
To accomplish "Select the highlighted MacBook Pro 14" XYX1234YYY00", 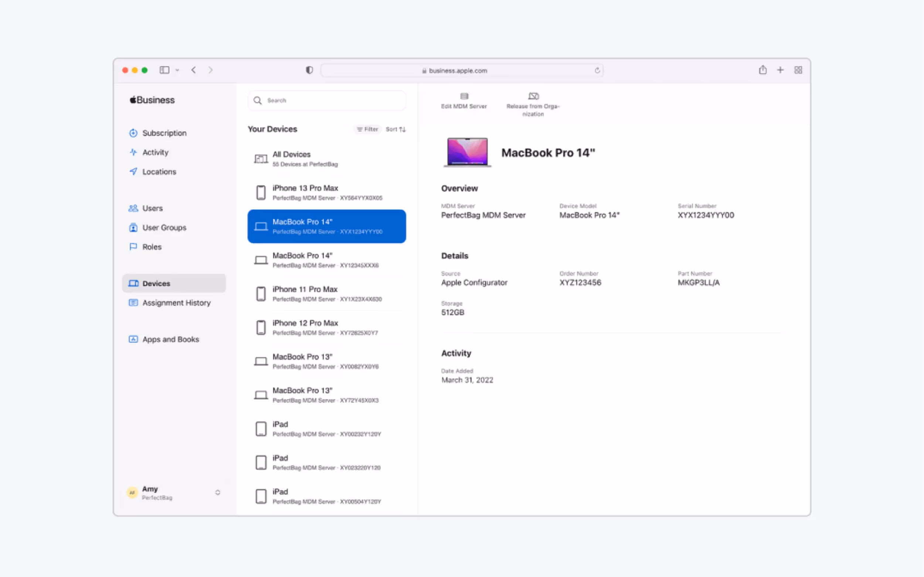I will pyautogui.click(x=327, y=226).
